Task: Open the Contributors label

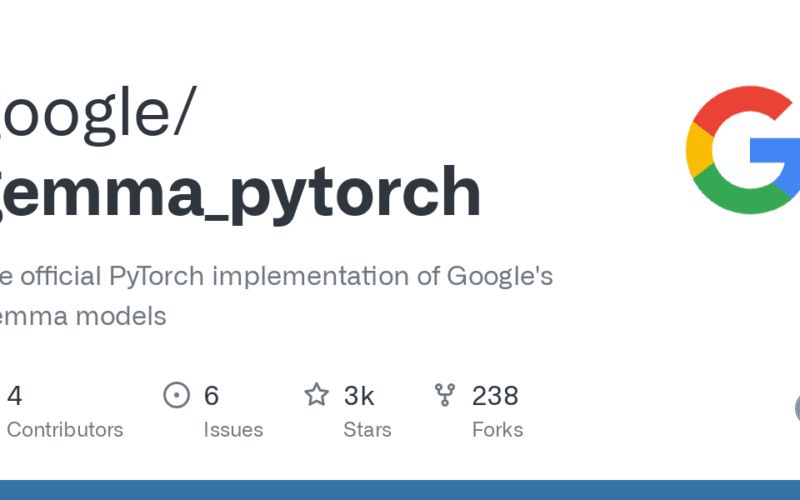Action: tap(64, 430)
